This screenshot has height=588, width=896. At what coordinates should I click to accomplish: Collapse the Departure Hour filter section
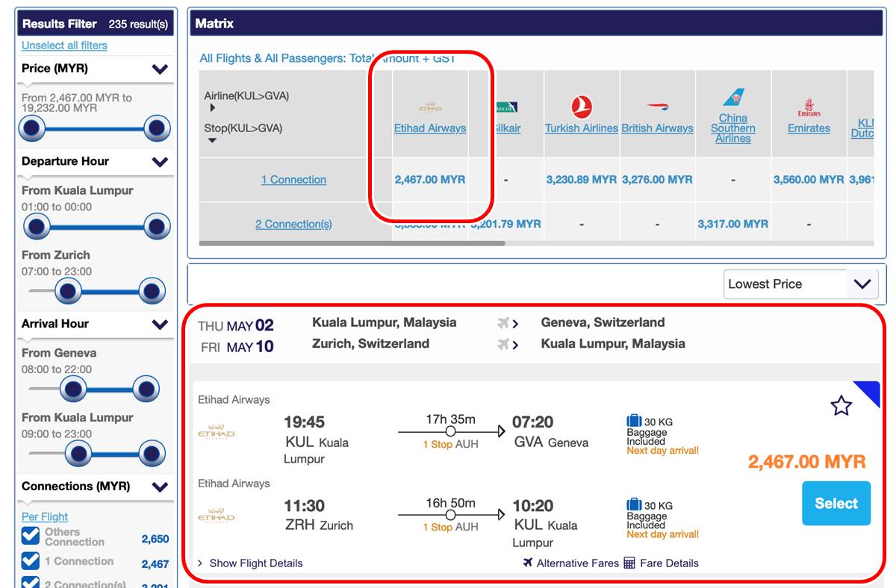(x=160, y=162)
